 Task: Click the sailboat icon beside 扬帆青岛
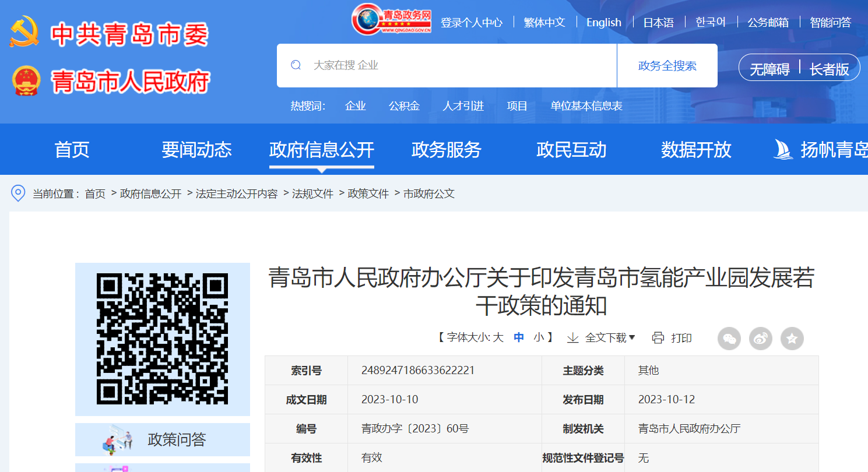pos(783,149)
